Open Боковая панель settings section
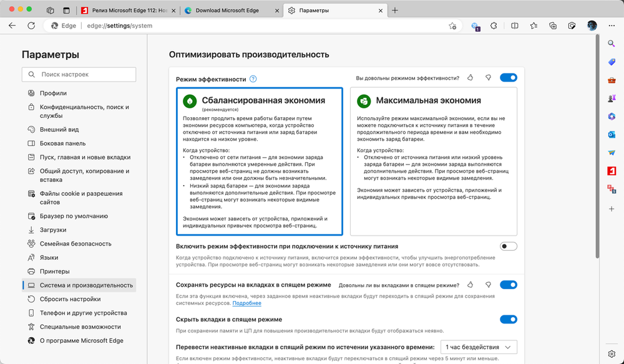 click(79, 143)
